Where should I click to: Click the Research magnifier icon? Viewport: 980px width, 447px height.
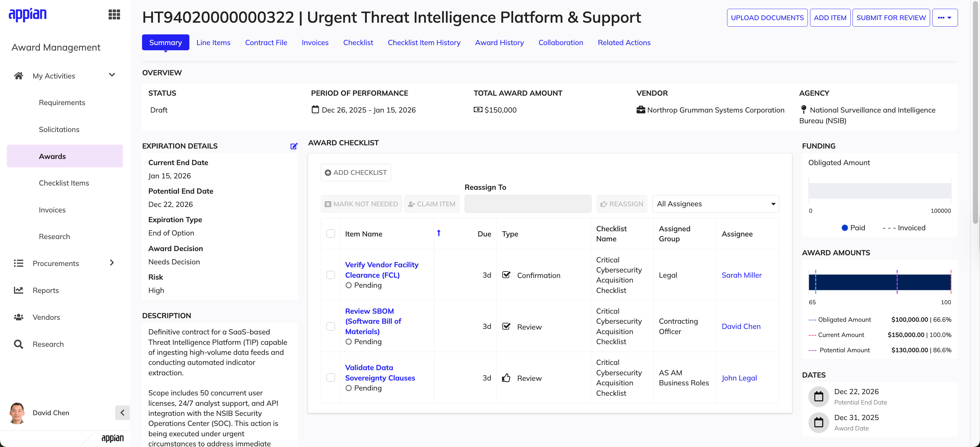pyautogui.click(x=18, y=344)
